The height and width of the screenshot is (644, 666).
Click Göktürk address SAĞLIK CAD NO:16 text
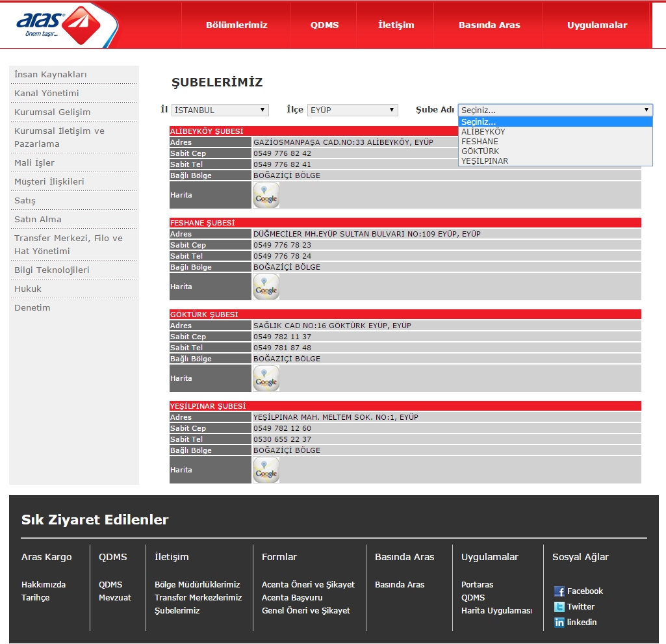[332, 326]
